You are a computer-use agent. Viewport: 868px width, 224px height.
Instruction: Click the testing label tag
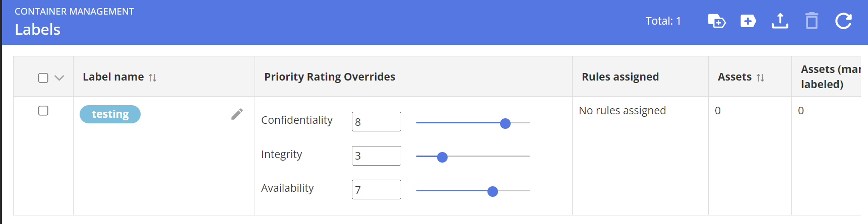[110, 114]
